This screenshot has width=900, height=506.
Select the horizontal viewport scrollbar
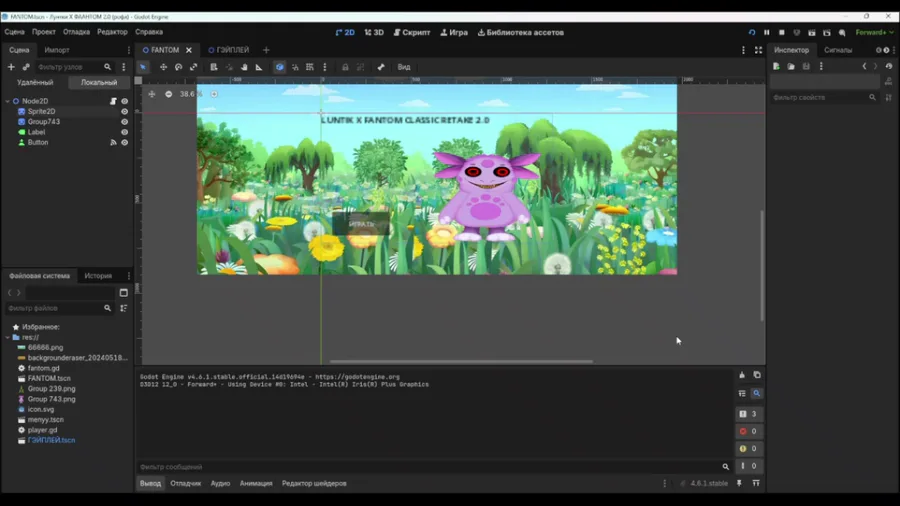(461, 362)
